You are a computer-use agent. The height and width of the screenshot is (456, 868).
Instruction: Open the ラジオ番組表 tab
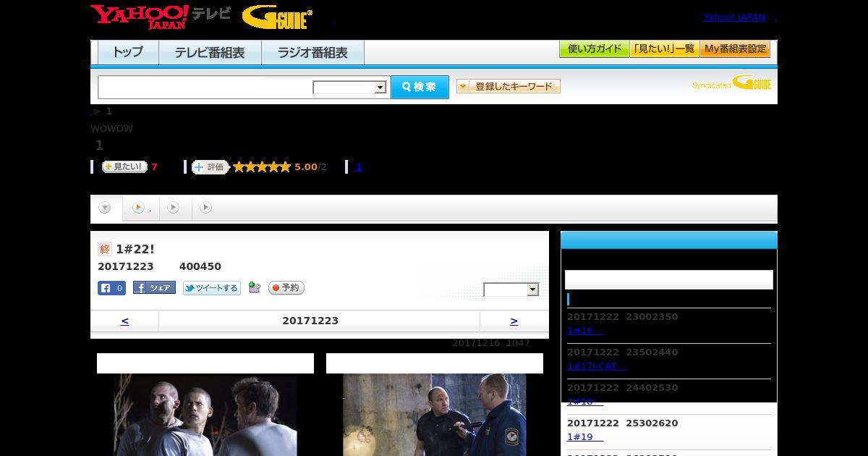312,52
